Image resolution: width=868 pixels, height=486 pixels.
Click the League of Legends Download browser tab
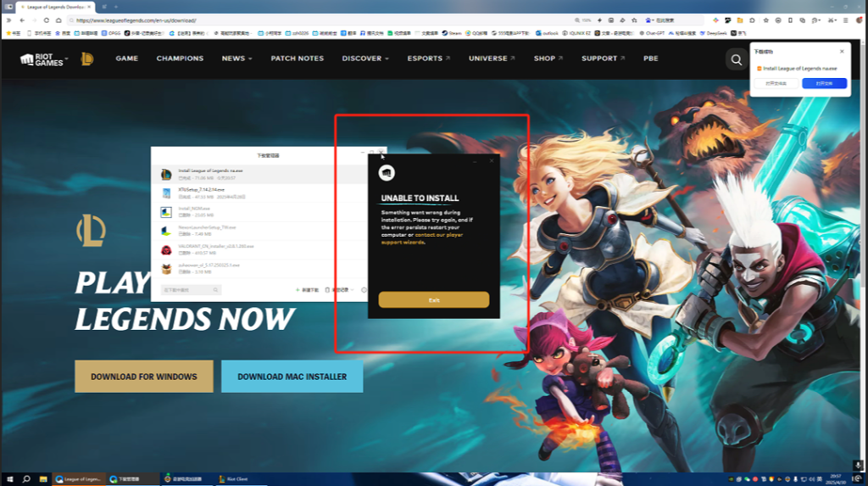point(55,7)
